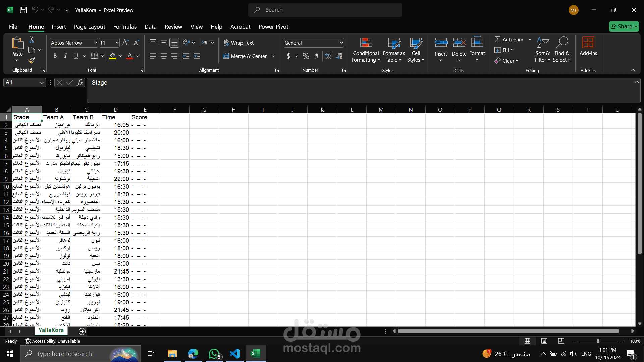Toggle center horizontal alignment
The height and width of the screenshot is (362, 644).
(x=164, y=56)
